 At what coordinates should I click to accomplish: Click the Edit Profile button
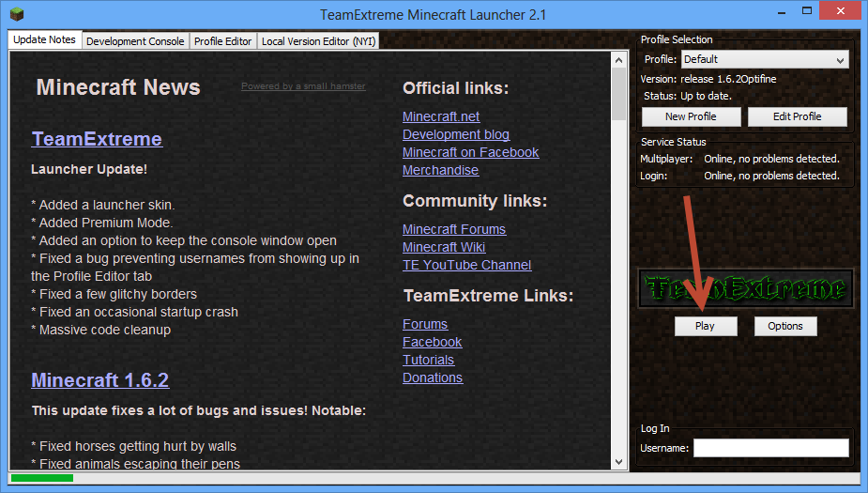797,116
